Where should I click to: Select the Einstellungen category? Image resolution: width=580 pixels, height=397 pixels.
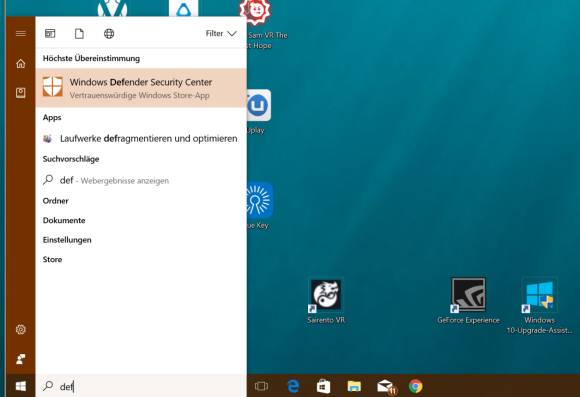[67, 240]
